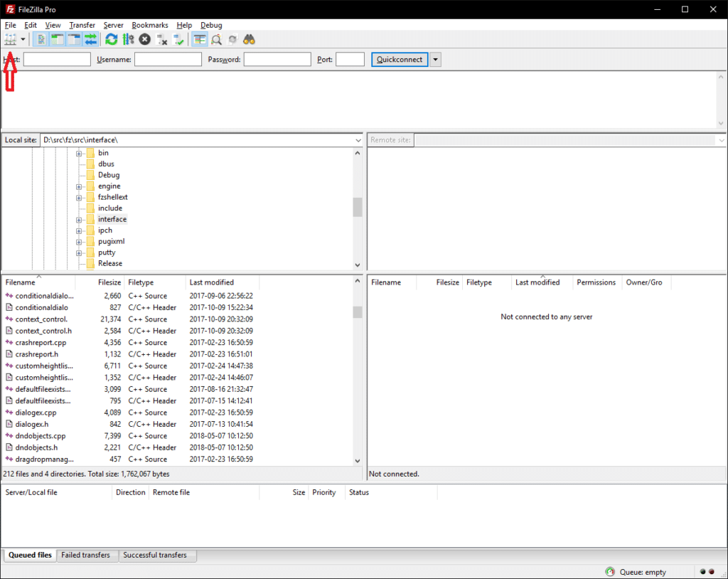Select the dialogex.cpp file

[x=36, y=413]
